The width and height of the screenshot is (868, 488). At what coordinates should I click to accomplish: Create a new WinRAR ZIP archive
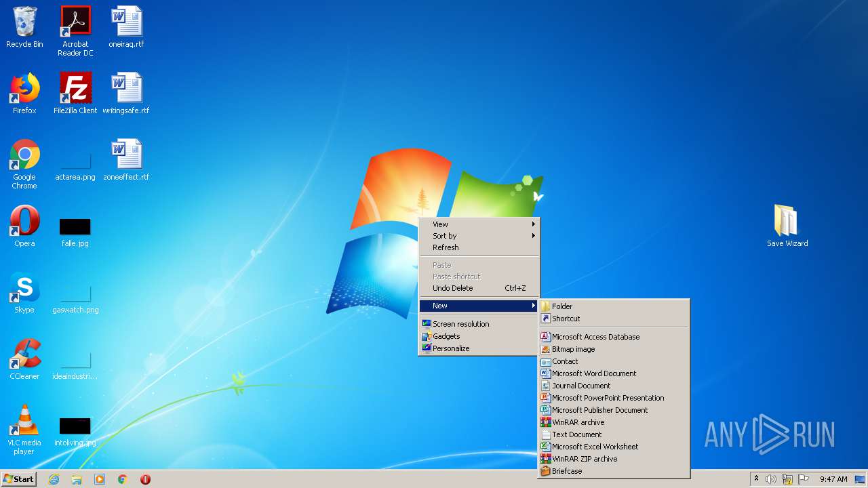click(614, 459)
